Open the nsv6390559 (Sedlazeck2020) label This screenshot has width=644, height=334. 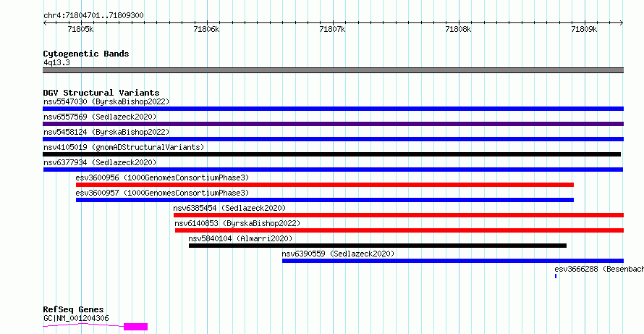coord(338,254)
